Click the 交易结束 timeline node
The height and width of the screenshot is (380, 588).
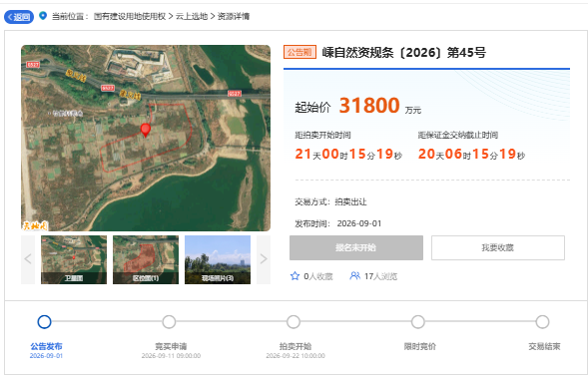pyautogui.click(x=542, y=322)
